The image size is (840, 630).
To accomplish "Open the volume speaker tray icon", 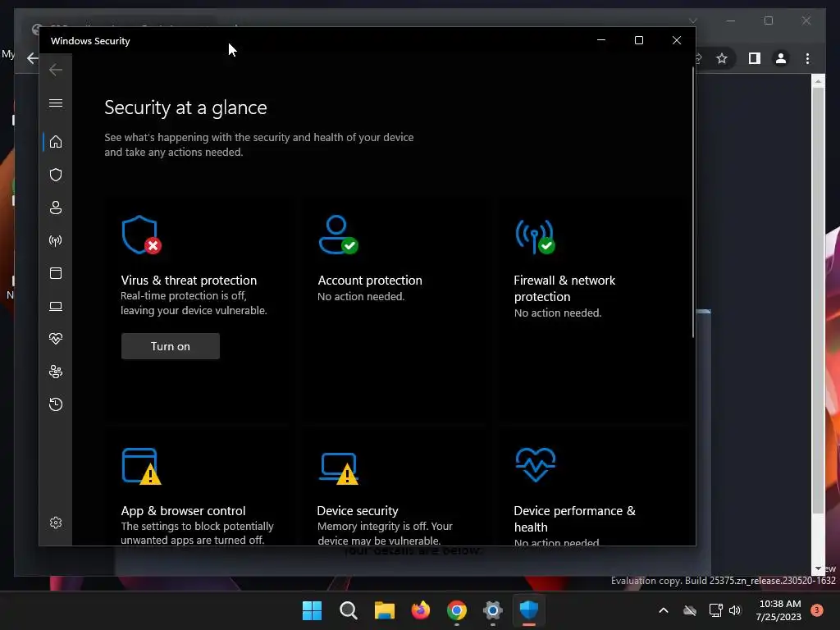I will 735,610.
